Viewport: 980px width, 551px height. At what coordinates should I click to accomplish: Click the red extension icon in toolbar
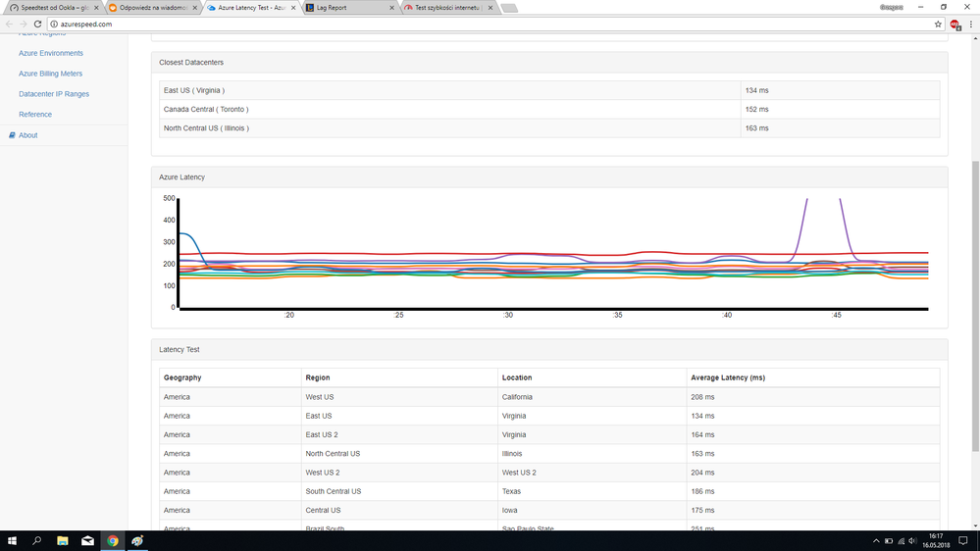tap(954, 25)
